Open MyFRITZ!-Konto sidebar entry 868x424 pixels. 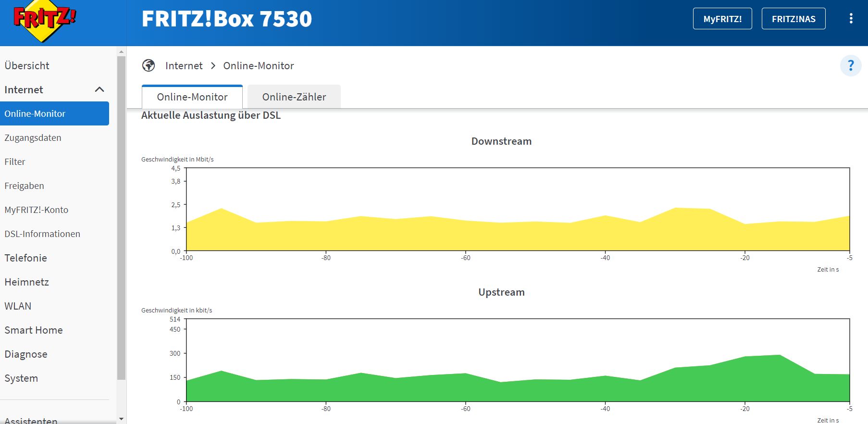click(36, 210)
